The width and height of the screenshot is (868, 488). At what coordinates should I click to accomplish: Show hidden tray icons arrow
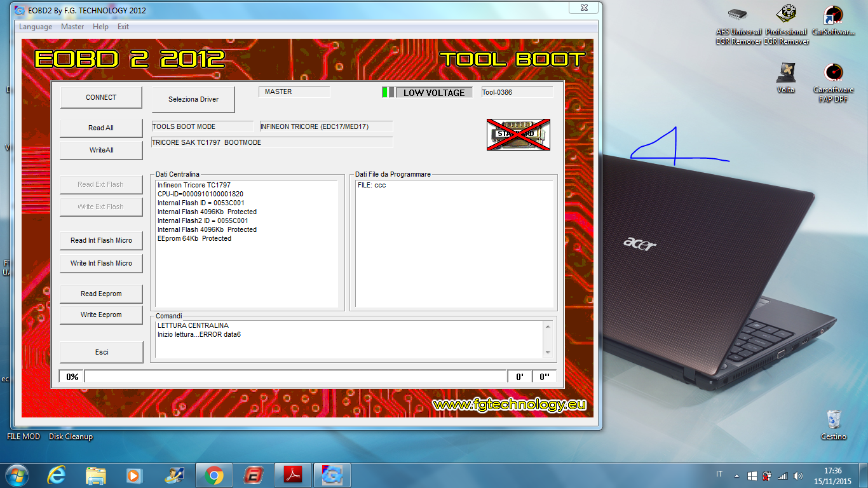coord(736,475)
